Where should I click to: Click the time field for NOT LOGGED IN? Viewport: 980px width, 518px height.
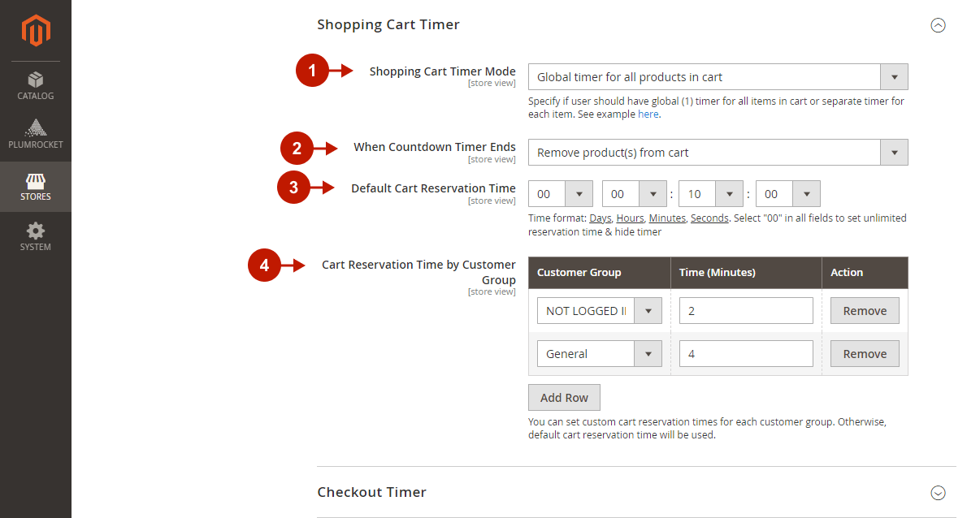pyautogui.click(x=746, y=311)
